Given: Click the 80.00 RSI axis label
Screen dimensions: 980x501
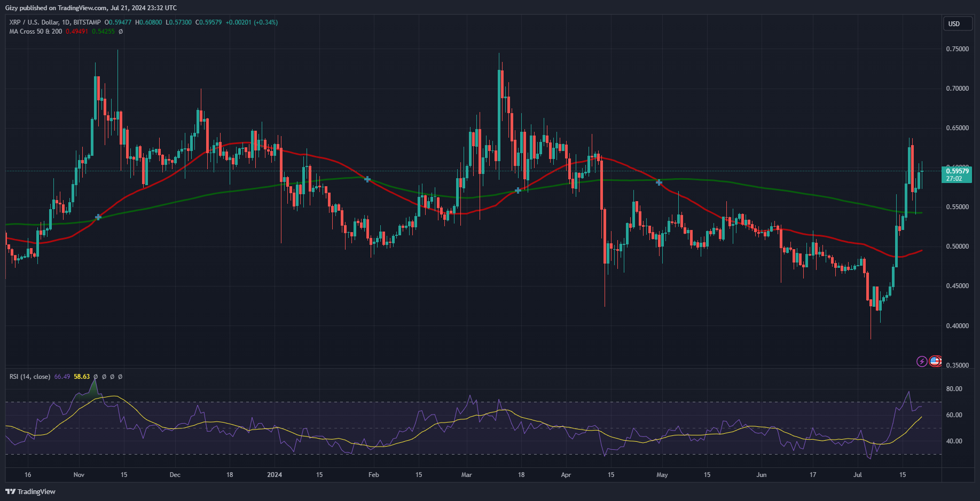Looking at the screenshot, I should (x=954, y=389).
